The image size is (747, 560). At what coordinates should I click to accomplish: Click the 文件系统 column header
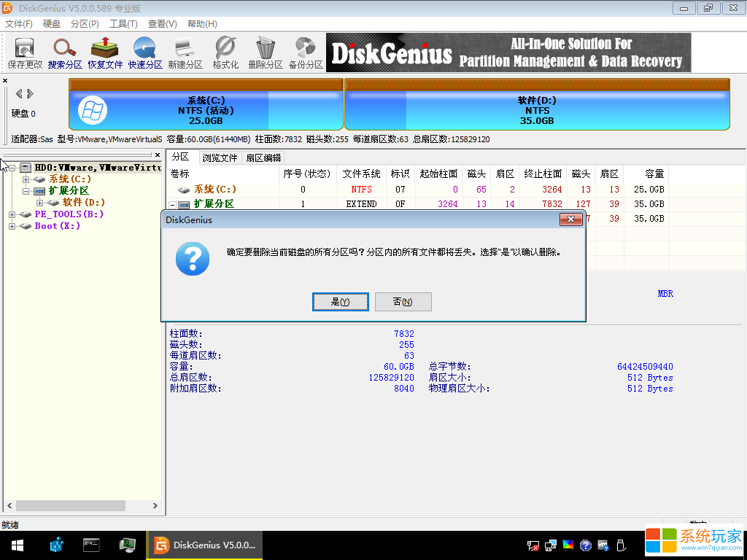point(362,174)
